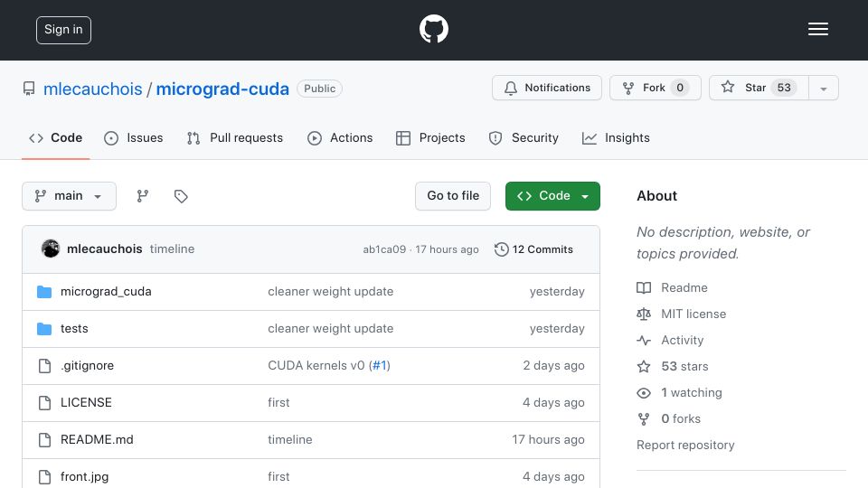The height and width of the screenshot is (488, 868).
Task: Open 'first' commit for front.jpg row
Action: pos(278,477)
